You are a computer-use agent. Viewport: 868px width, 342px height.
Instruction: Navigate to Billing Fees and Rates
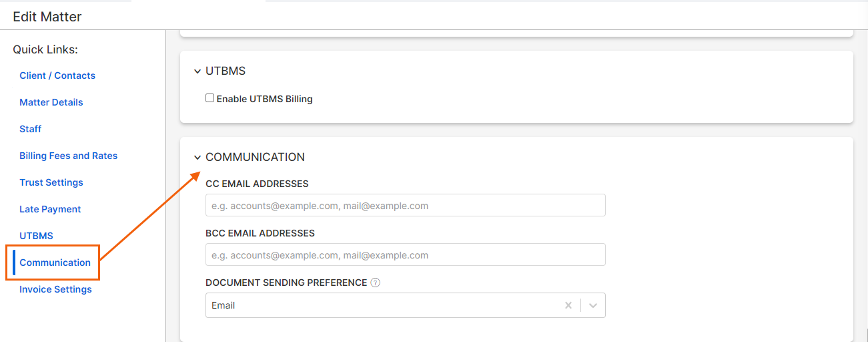click(x=69, y=156)
